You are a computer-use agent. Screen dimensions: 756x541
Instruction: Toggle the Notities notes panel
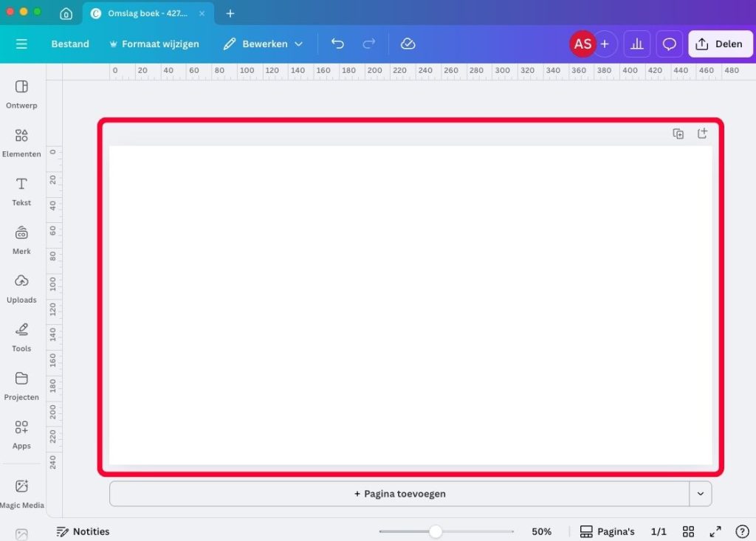point(83,531)
